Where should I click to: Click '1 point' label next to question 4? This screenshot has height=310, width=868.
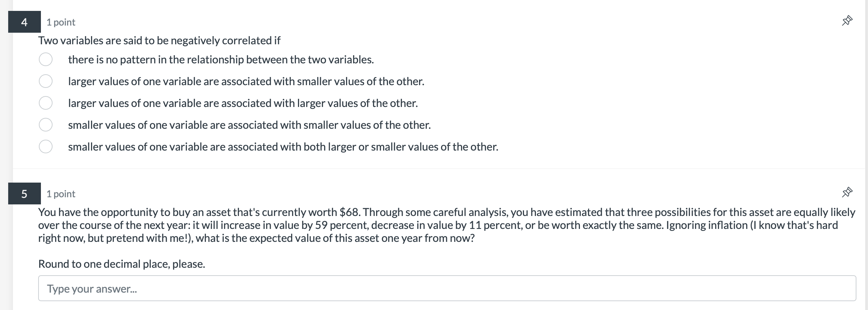pos(61,22)
